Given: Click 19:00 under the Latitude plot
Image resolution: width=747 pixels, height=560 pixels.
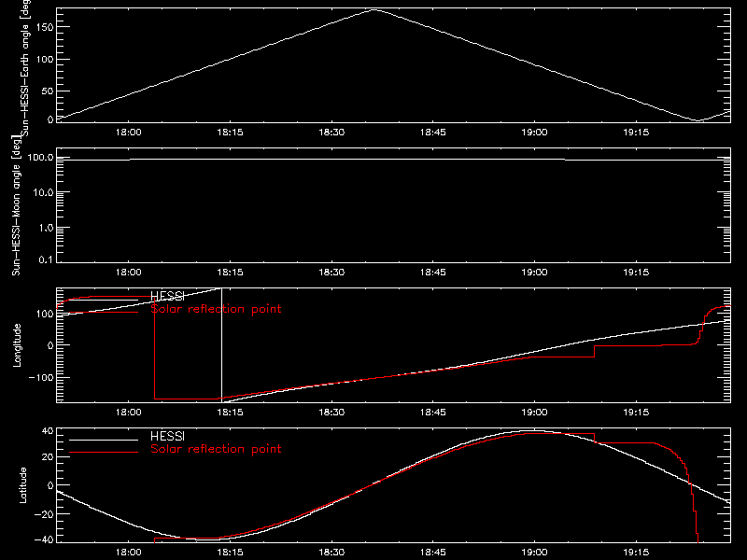Looking at the screenshot, I should [534, 553].
